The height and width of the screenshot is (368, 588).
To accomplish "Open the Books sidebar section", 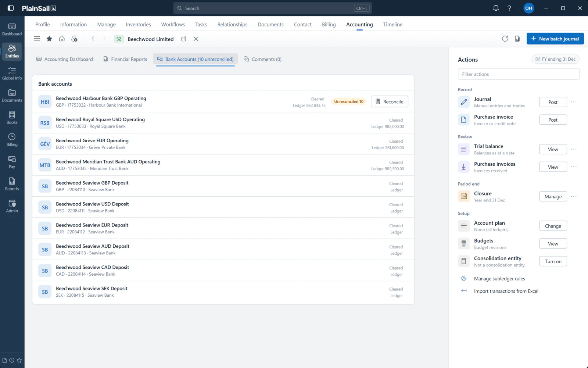I will 12,118.
